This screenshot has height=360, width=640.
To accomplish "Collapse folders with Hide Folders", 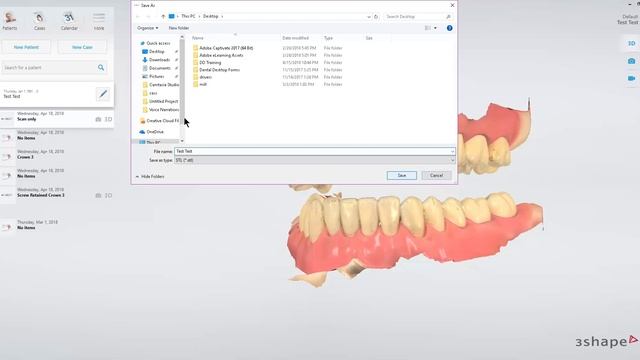I will point(150,176).
